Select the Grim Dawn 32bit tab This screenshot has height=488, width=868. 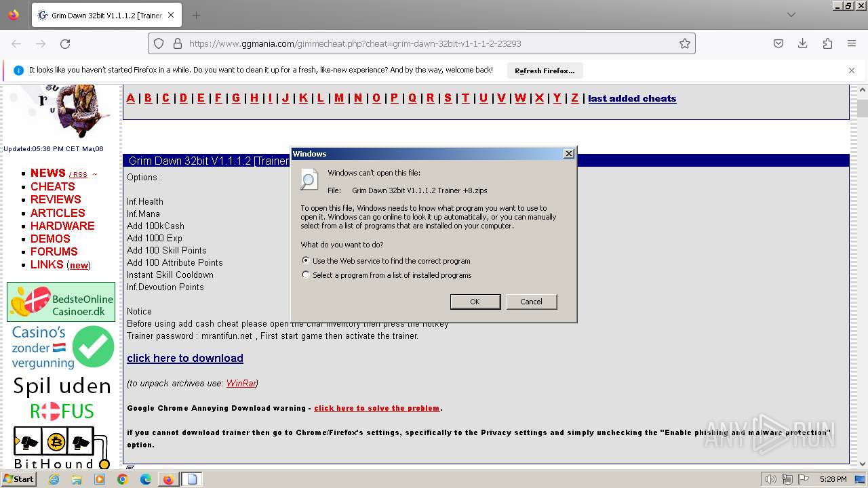coord(105,15)
